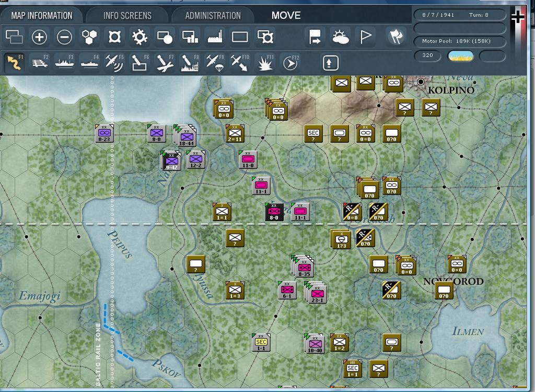Click the factory icon in toolbar
Viewport: 535px width, 392px height.
pyautogui.click(x=215, y=37)
